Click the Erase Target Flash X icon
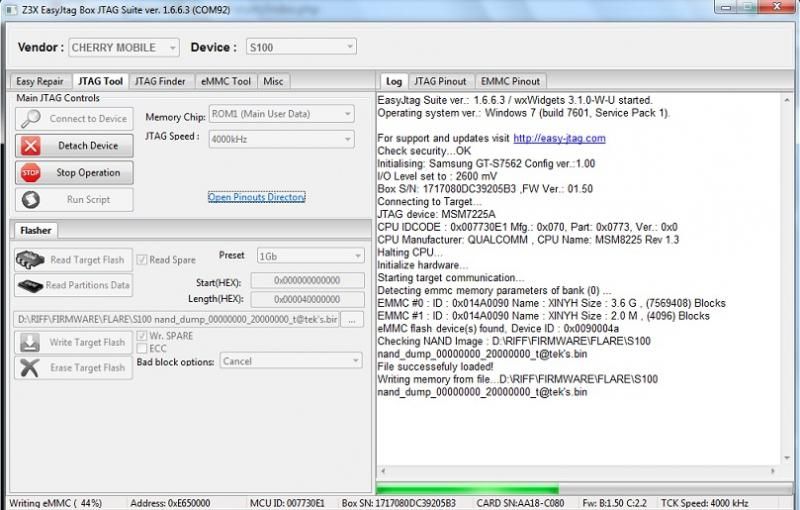This screenshot has width=800, height=510. pyautogui.click(x=31, y=368)
